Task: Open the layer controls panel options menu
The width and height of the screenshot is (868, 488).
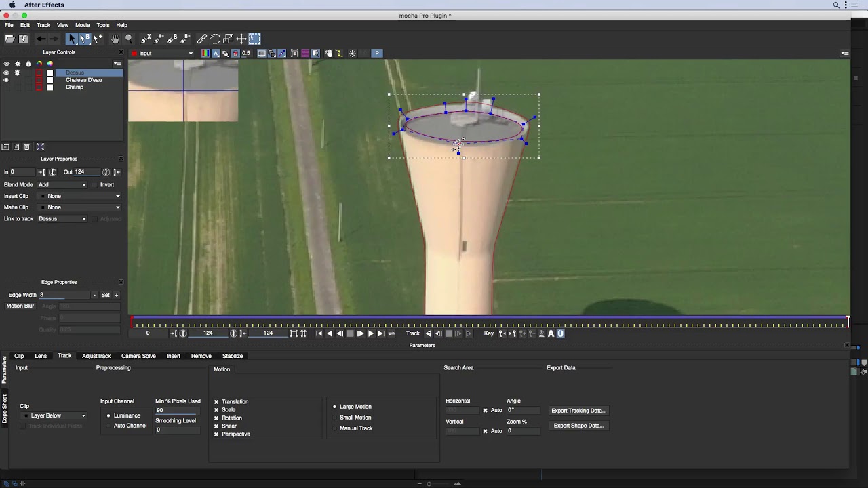Action: click(117, 64)
